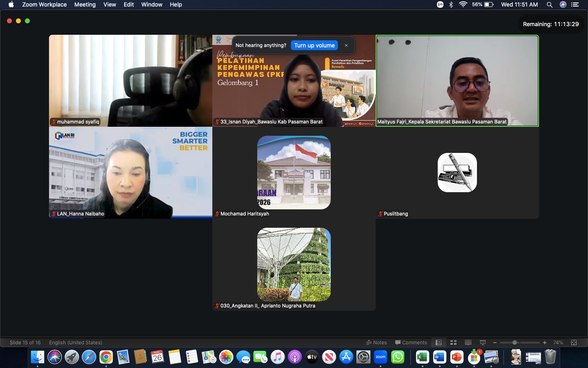
Task: Open PowerPoint in the Dock
Action: pyautogui.click(x=457, y=357)
